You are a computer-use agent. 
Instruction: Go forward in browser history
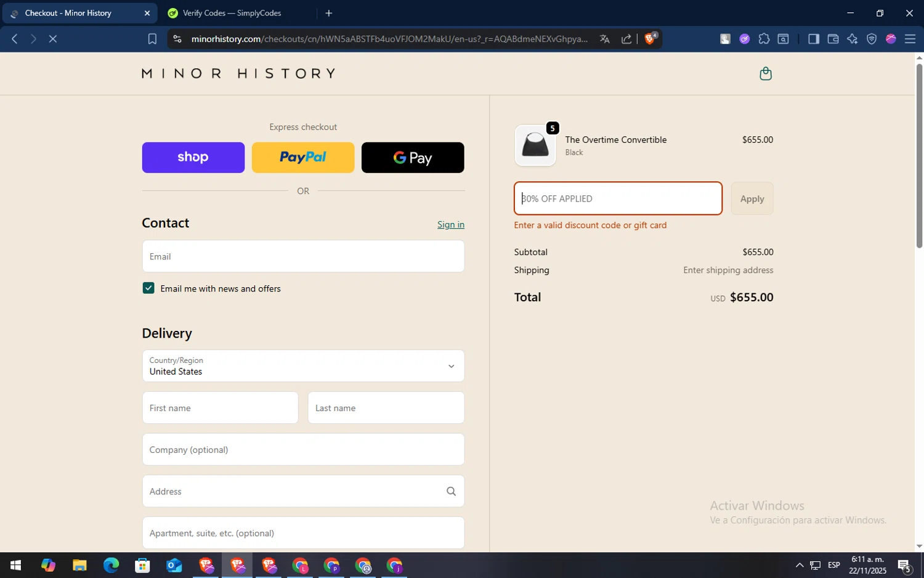[x=33, y=39]
